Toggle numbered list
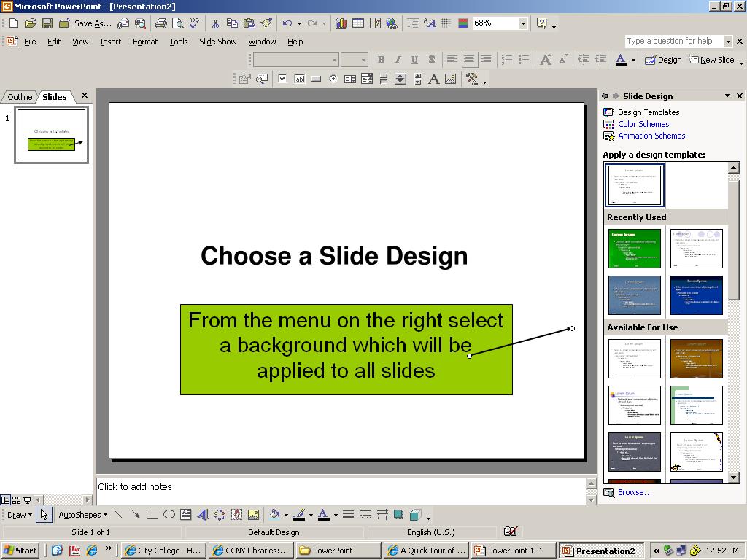 507,60
